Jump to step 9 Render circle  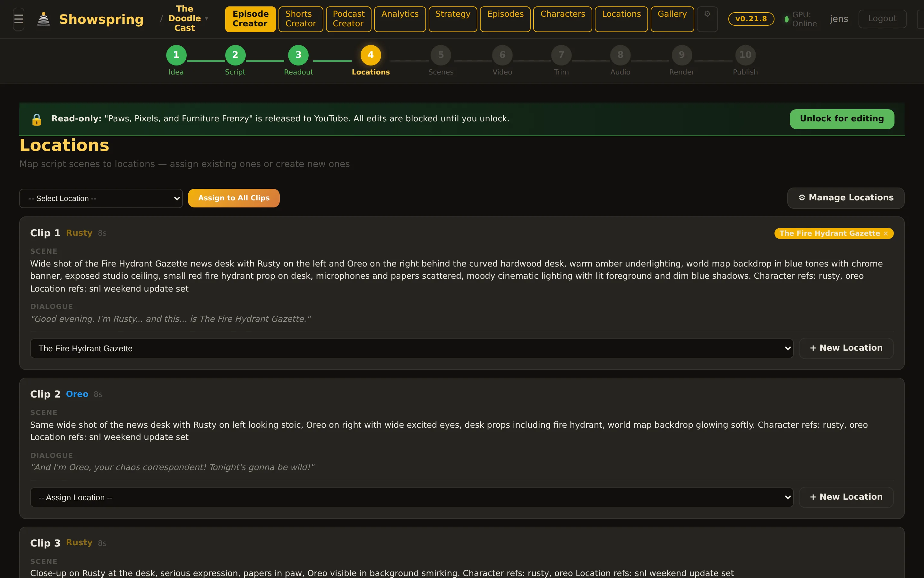682,55
